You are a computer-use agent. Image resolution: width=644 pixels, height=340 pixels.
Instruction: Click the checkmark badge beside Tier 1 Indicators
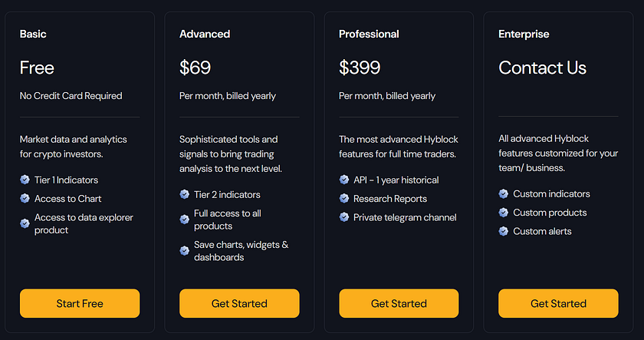pyautogui.click(x=25, y=180)
